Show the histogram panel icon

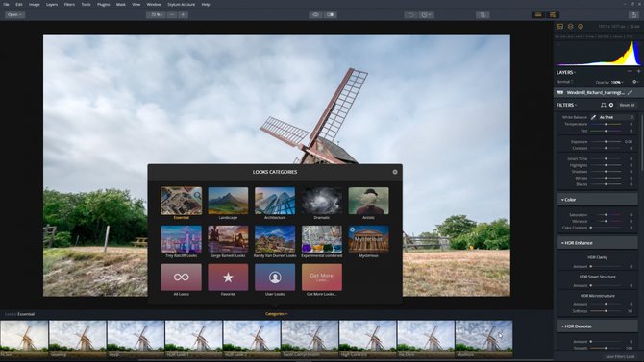[x=559, y=26]
